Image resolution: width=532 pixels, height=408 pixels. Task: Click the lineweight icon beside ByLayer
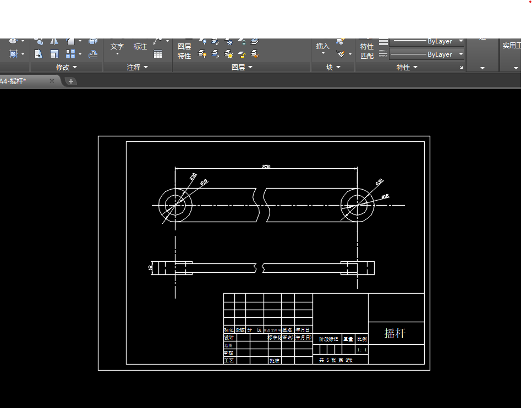[x=383, y=42]
